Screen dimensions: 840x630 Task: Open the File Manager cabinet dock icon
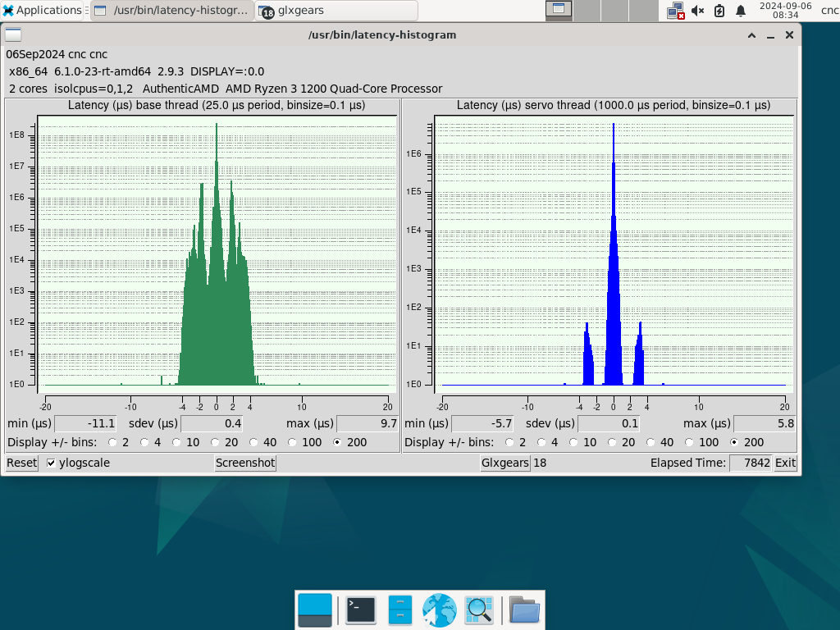[400, 610]
